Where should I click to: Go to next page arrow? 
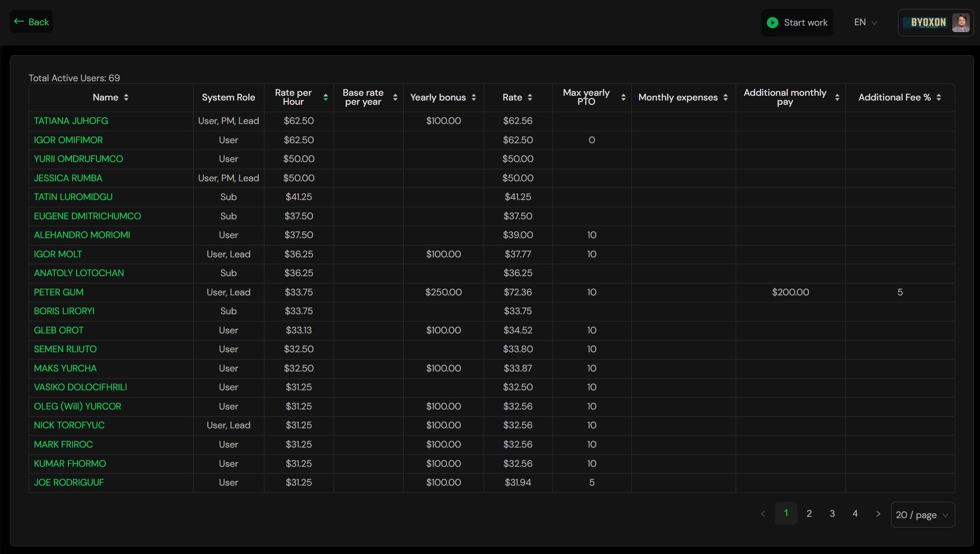(x=878, y=514)
